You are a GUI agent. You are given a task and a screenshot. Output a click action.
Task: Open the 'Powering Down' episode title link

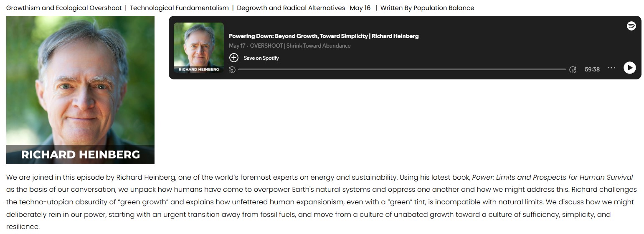point(323,36)
